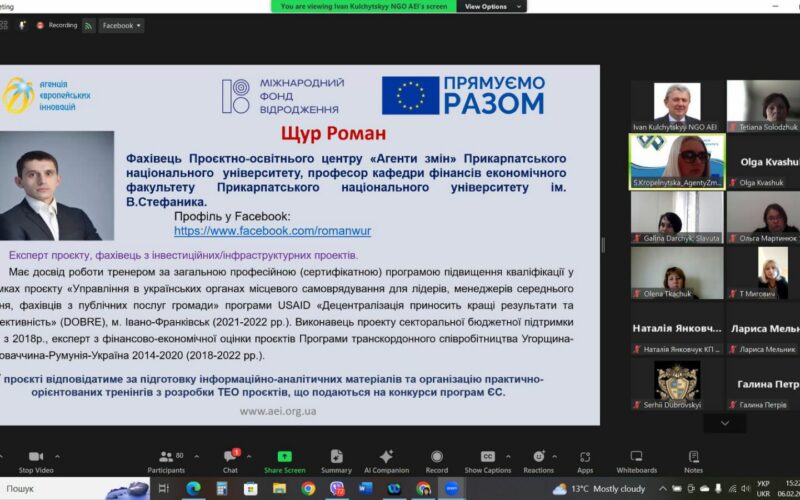
Task: Open the facebook.com/romanwur profile link
Action: (x=272, y=231)
